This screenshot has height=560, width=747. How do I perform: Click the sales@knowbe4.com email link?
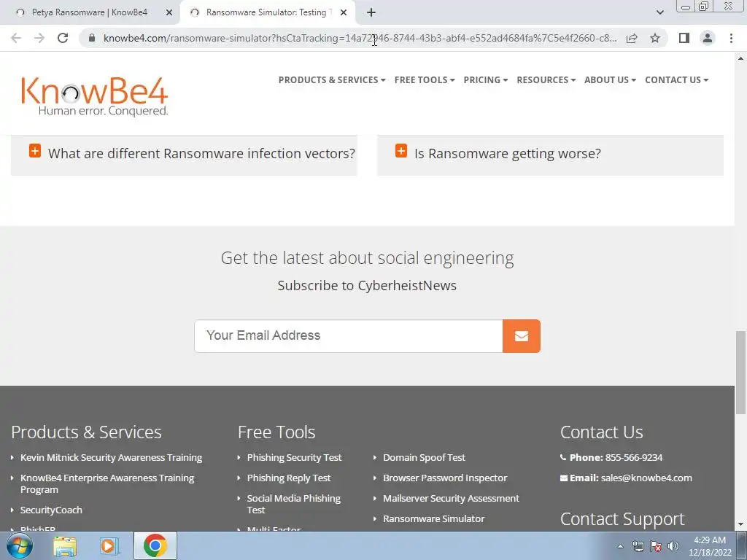(x=646, y=478)
